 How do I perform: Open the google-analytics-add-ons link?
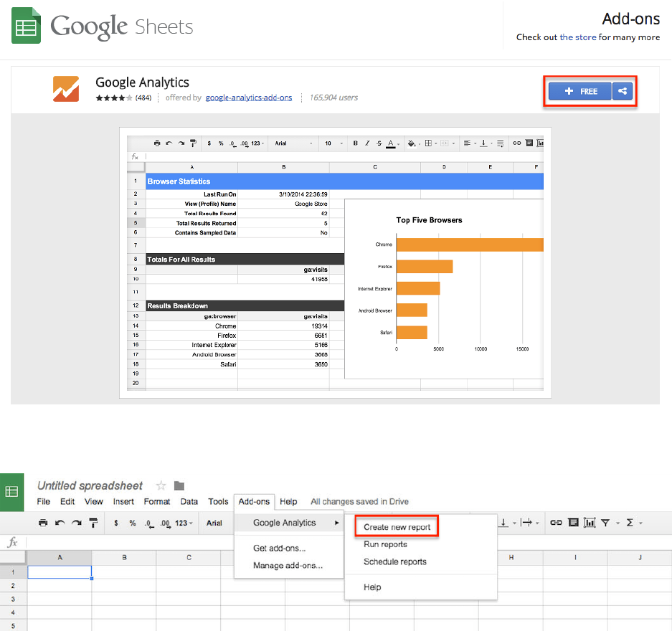click(x=249, y=98)
